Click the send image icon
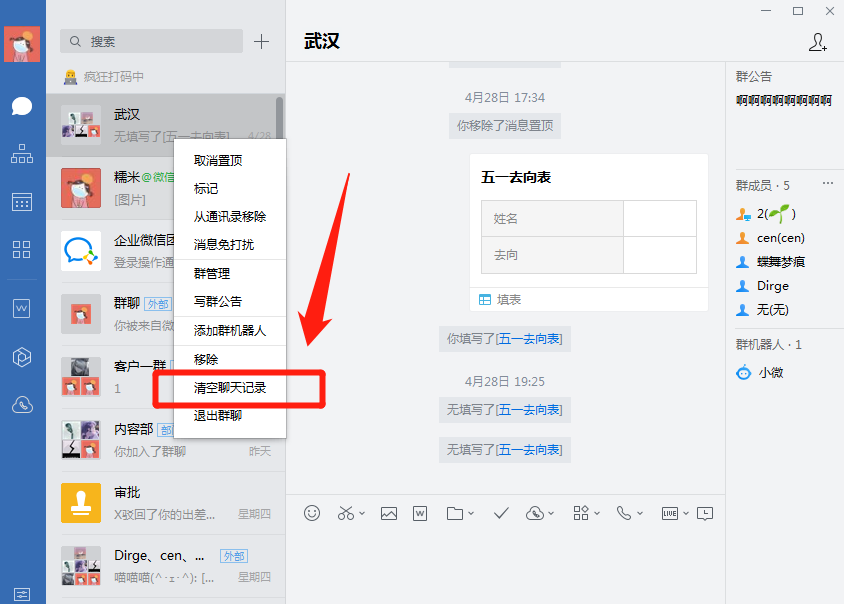 pyautogui.click(x=389, y=514)
